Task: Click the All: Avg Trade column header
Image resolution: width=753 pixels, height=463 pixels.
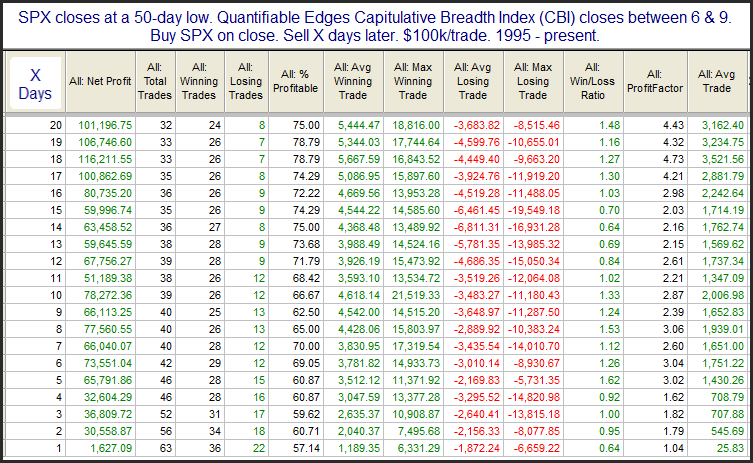Action: 717,82
